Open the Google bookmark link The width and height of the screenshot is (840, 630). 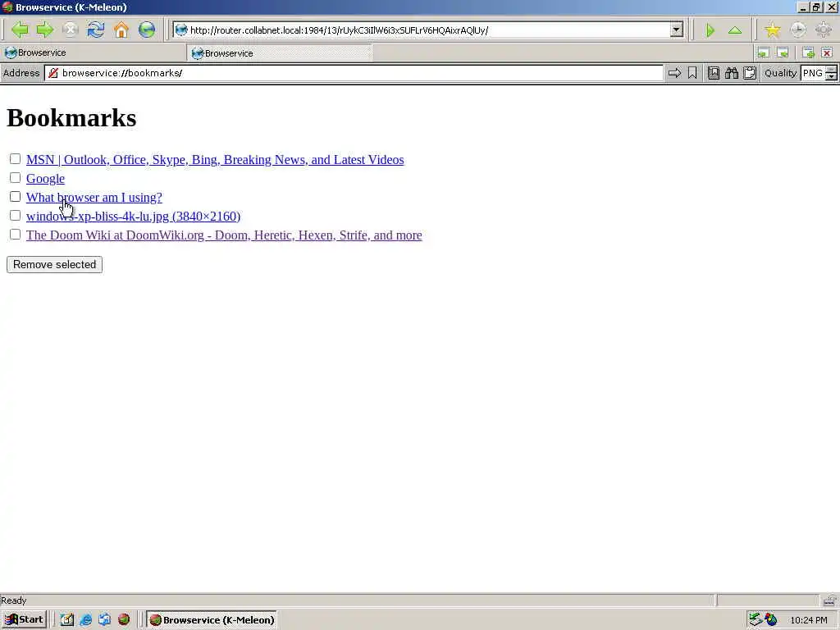click(46, 178)
